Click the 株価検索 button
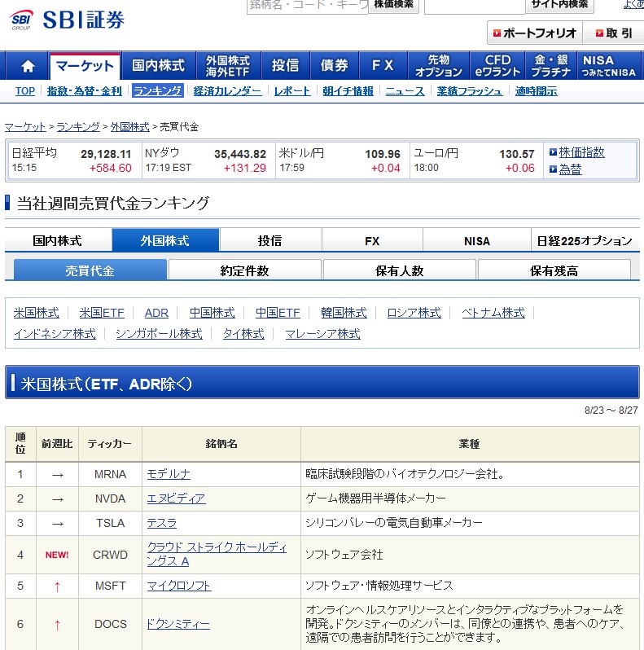 click(x=393, y=6)
